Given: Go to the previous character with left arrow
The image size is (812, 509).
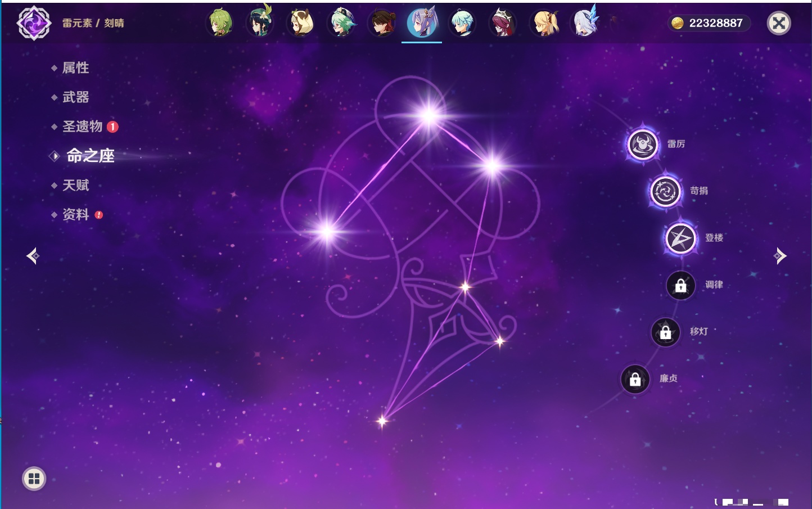Looking at the screenshot, I should point(33,256).
